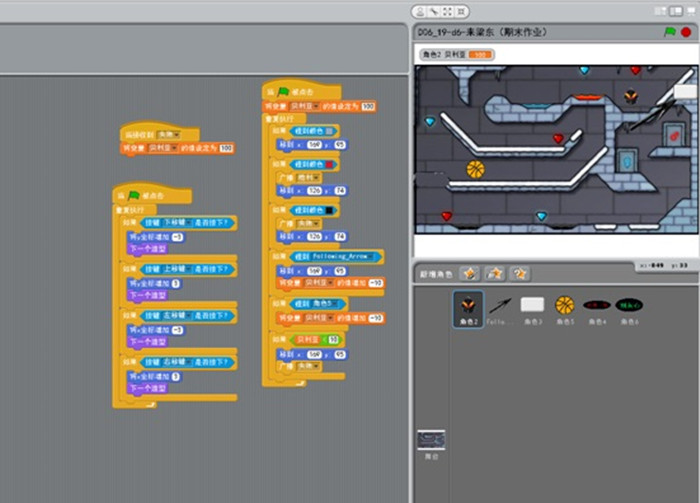Choose new sprite from file button

pyautogui.click(x=494, y=273)
